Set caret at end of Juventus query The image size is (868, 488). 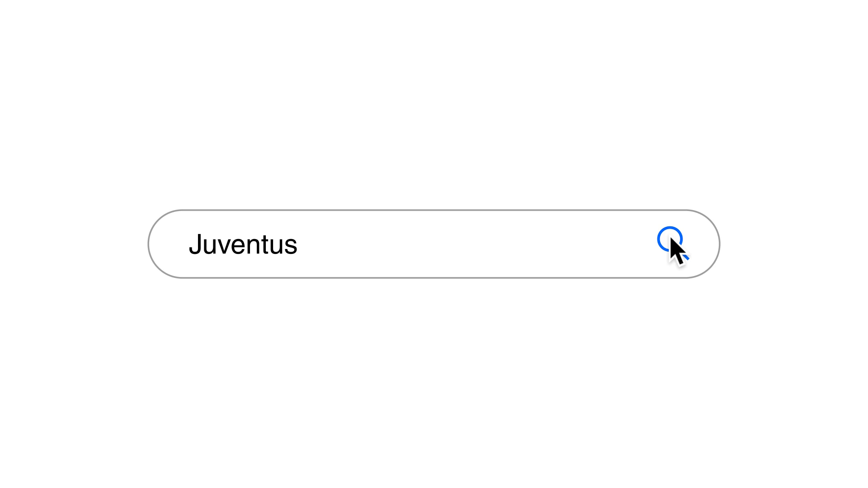298,244
